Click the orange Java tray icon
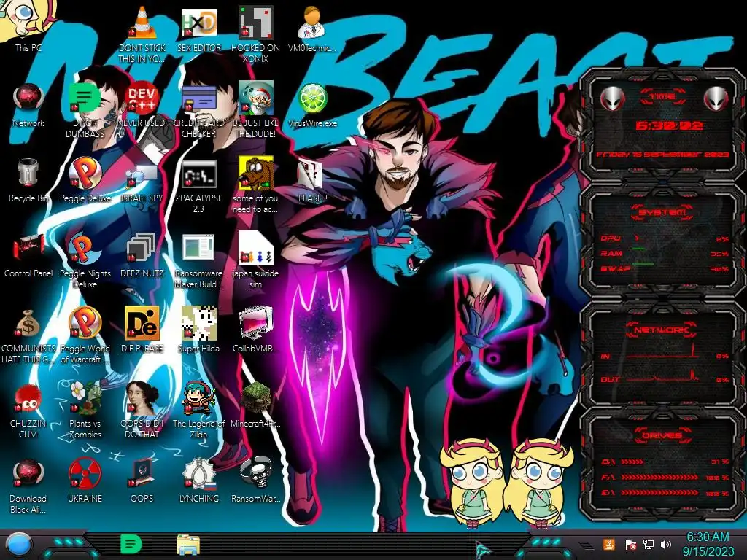747x560 pixels. [x=609, y=544]
